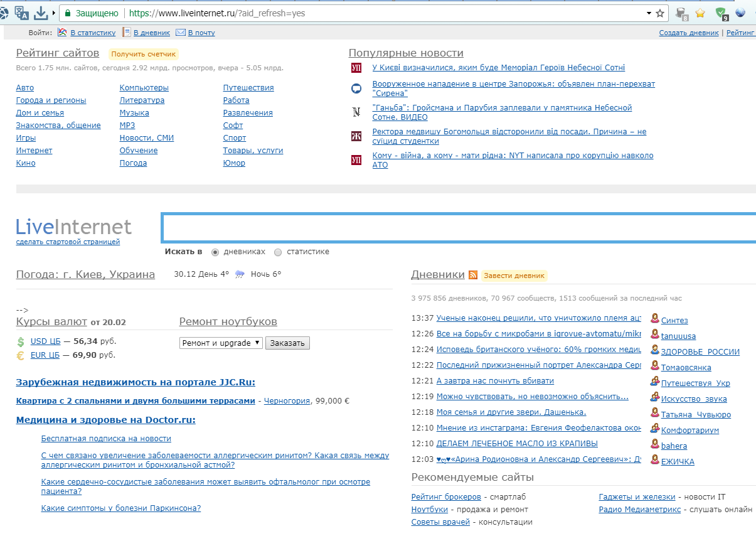Screen dimensions: 756x541
Task: Click the УП icon beside Меморіал Героїв news
Action: [356, 68]
